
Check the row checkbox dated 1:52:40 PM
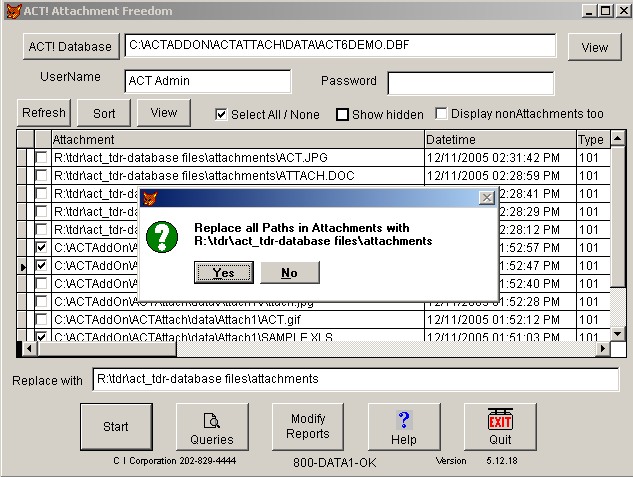tap(42, 284)
